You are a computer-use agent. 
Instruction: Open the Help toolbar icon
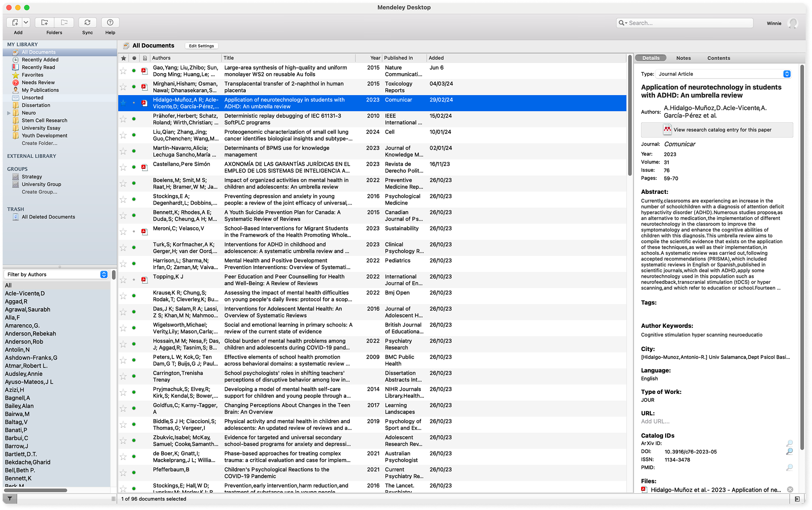110,22
